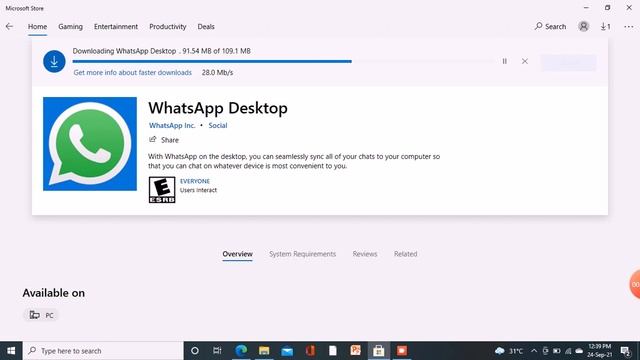
Task: Open PowerPoint from taskbar
Action: pyautogui.click(x=356, y=351)
